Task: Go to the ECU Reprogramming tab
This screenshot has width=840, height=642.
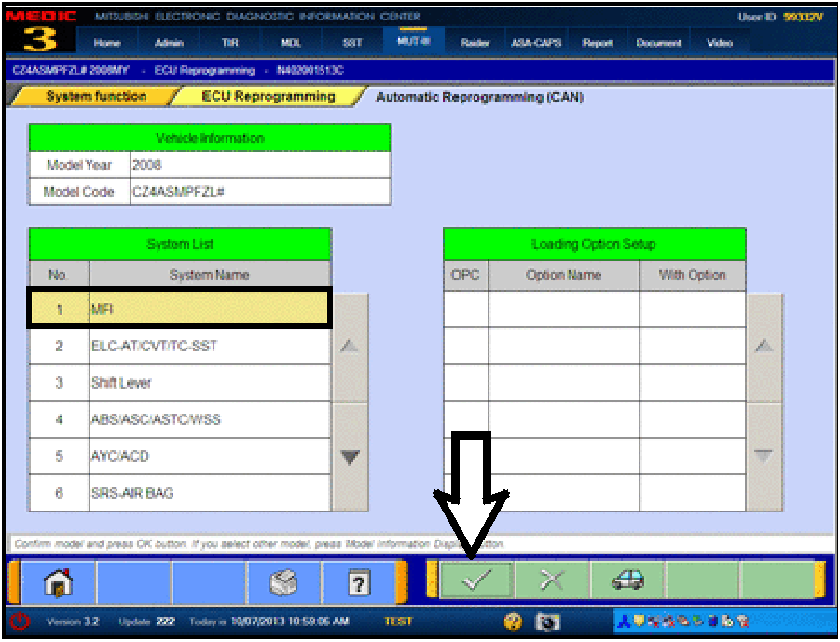Action: click(x=268, y=97)
